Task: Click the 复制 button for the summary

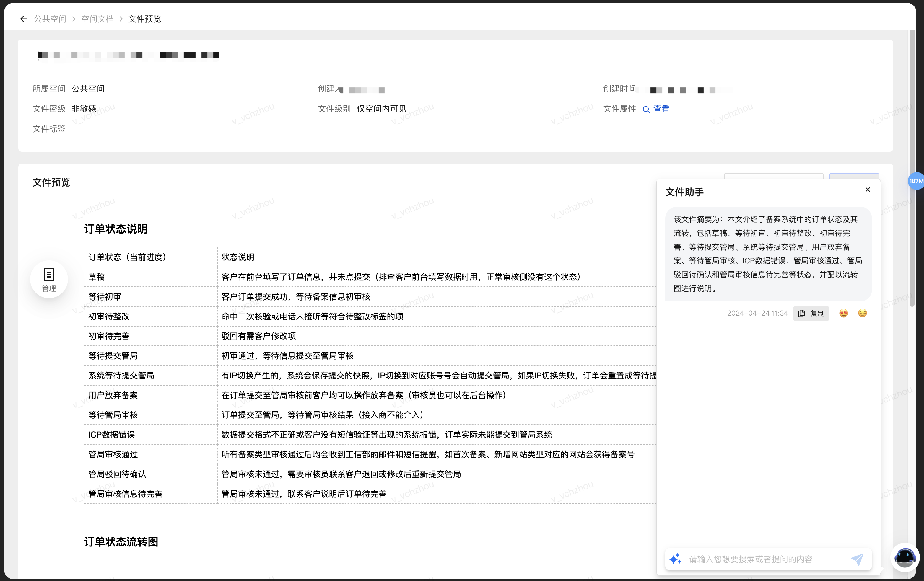Action: [x=811, y=313]
